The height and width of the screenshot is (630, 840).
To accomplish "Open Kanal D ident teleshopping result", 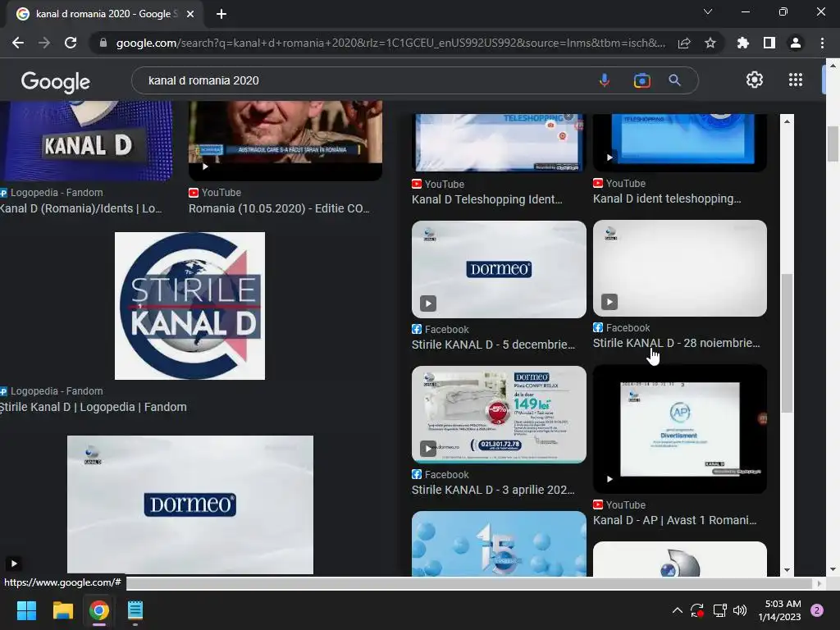I will pos(667,199).
